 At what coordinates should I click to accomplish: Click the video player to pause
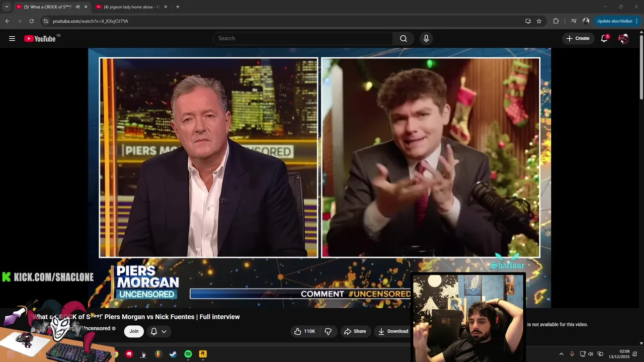[319, 177]
